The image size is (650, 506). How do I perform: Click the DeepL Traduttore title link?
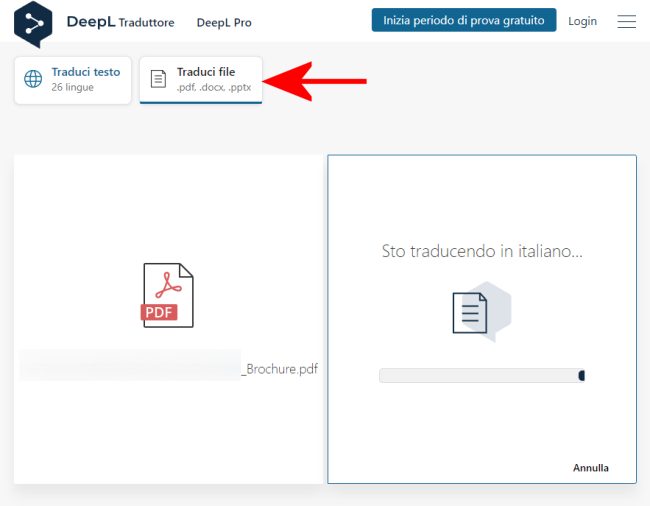(120, 22)
